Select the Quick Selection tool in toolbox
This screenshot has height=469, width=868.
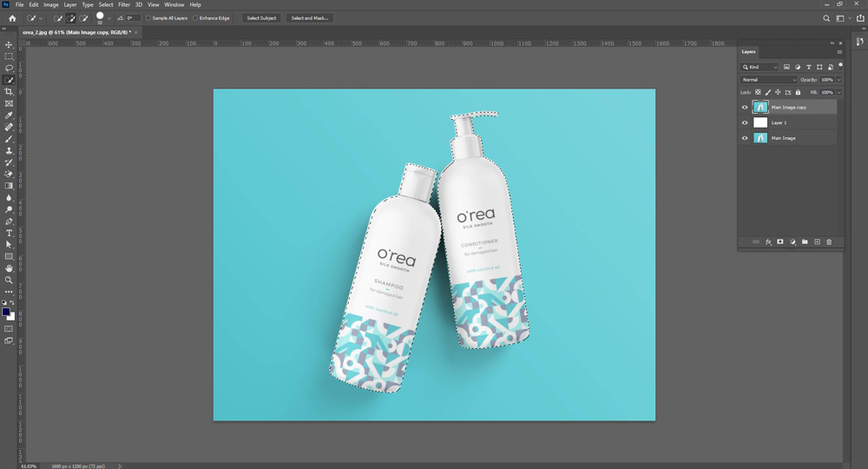(x=9, y=80)
